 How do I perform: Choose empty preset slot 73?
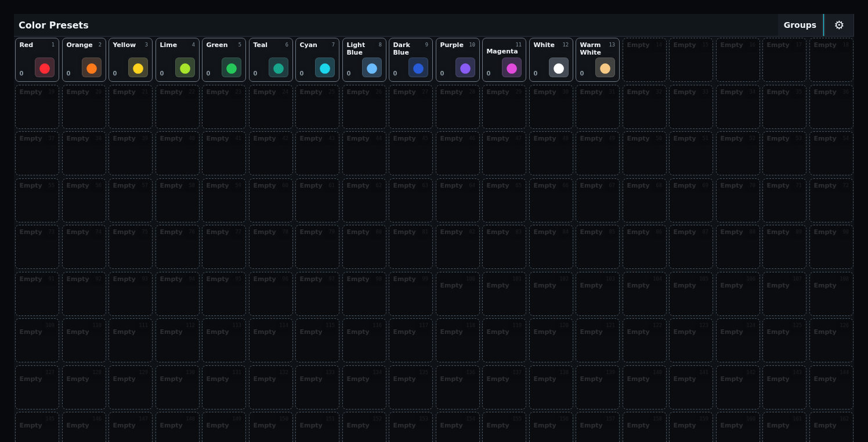coord(37,247)
